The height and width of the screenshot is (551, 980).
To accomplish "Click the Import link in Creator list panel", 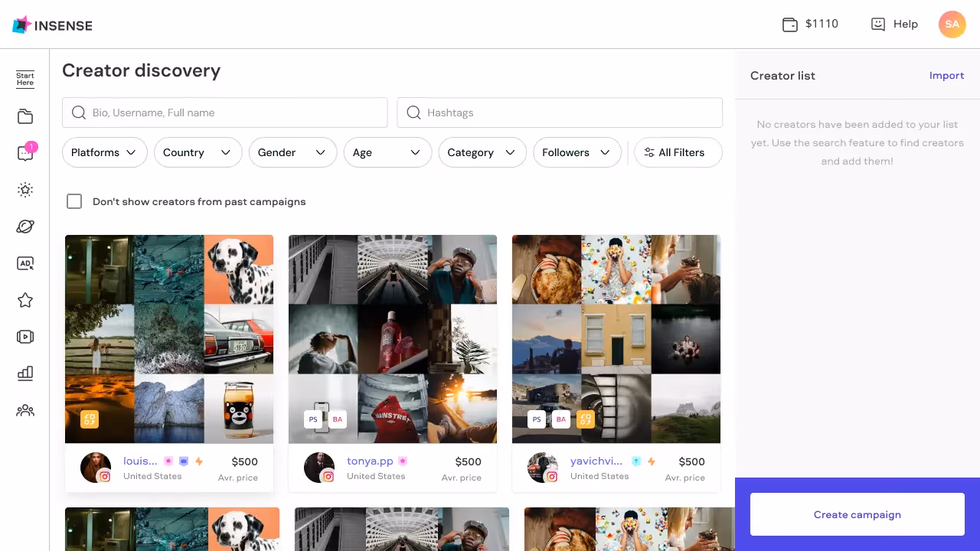I will 946,75.
